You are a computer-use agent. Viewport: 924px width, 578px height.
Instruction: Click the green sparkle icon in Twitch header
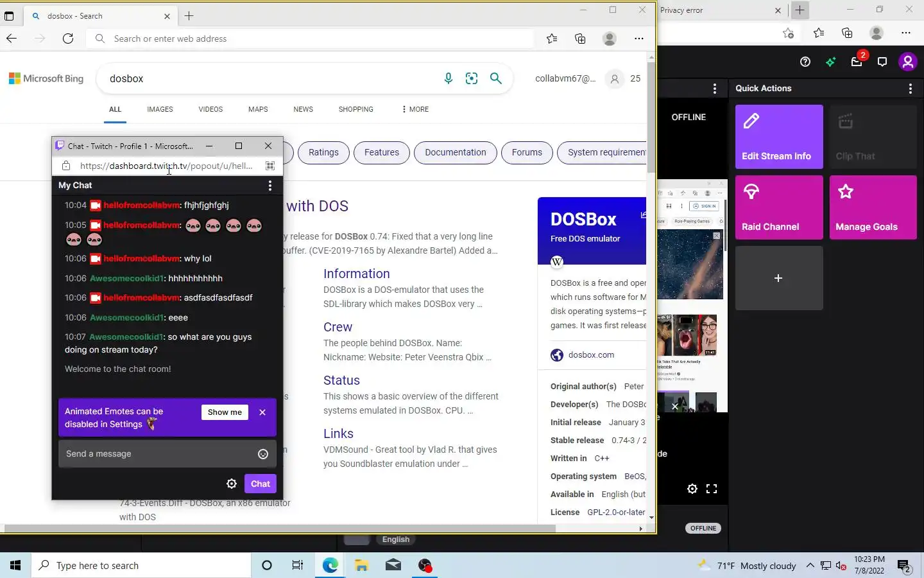pyautogui.click(x=831, y=62)
